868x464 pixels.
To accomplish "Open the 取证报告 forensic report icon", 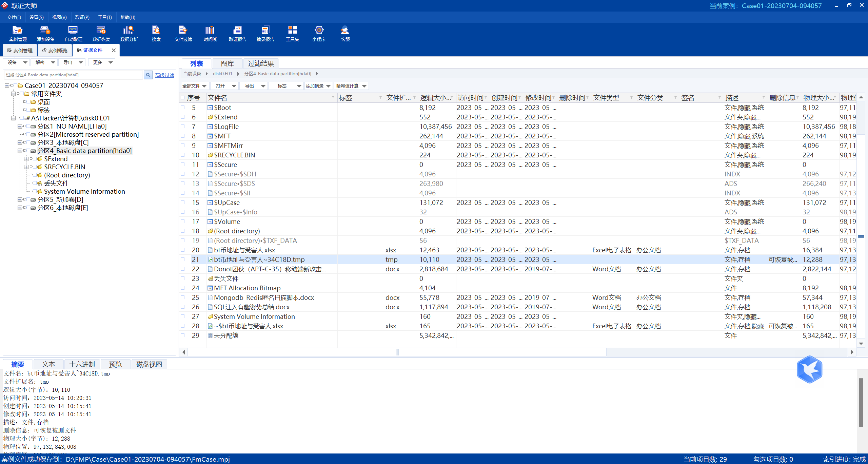I will pyautogui.click(x=237, y=34).
